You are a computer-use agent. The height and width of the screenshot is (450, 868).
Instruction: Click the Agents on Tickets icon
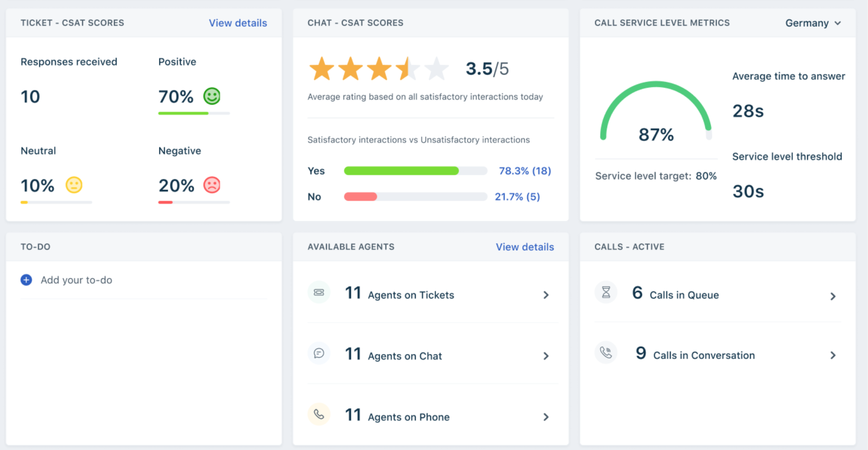[x=319, y=292]
